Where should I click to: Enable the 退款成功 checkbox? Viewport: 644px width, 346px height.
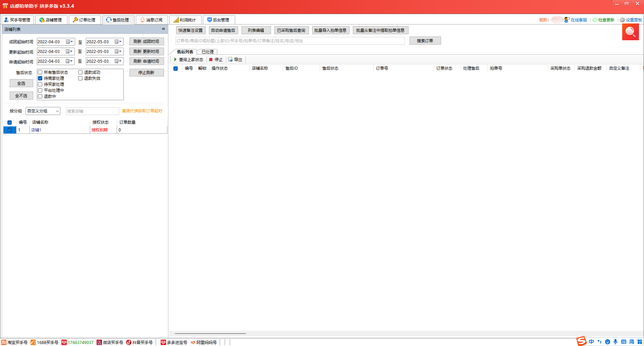point(80,72)
